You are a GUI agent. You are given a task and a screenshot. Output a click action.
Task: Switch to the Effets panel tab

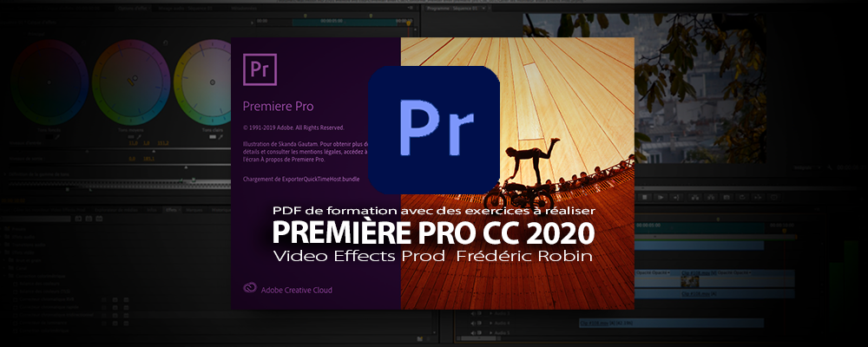point(171,210)
